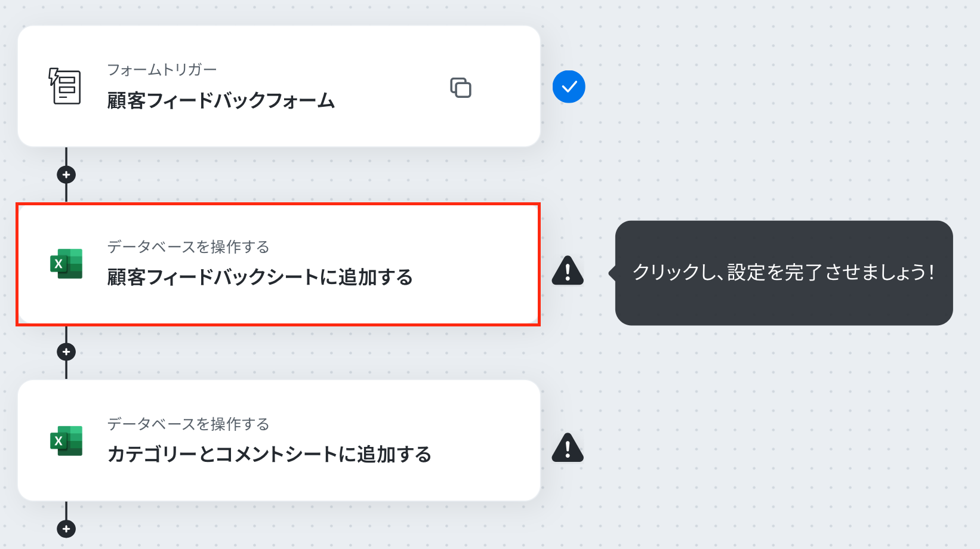
Task: Click データベースを操作する label on the bottom card
Action: pos(188,424)
